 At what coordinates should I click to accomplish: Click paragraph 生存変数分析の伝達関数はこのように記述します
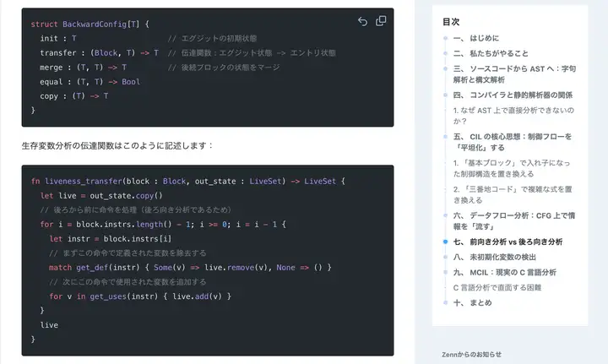coord(117,146)
